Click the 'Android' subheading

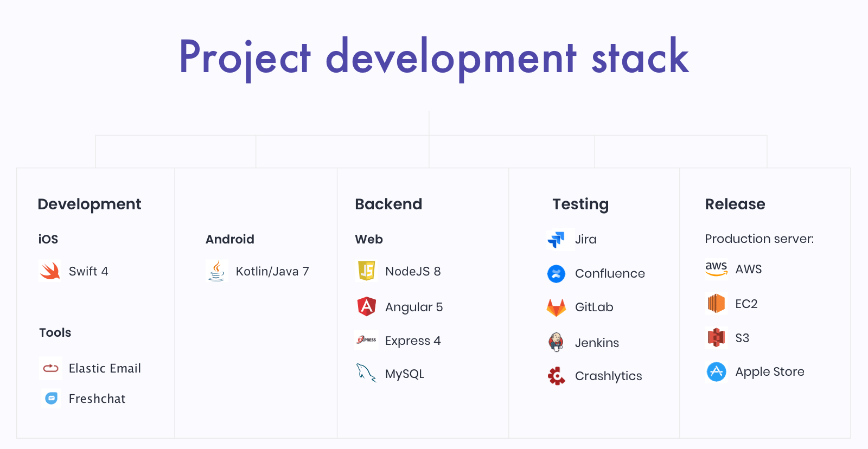(229, 239)
